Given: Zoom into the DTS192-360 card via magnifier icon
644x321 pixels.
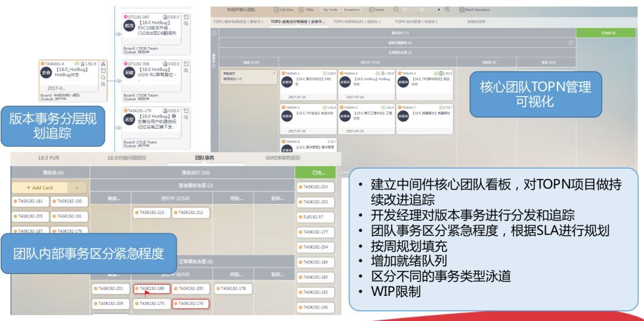Looking at the screenshot, I should pos(187,23).
